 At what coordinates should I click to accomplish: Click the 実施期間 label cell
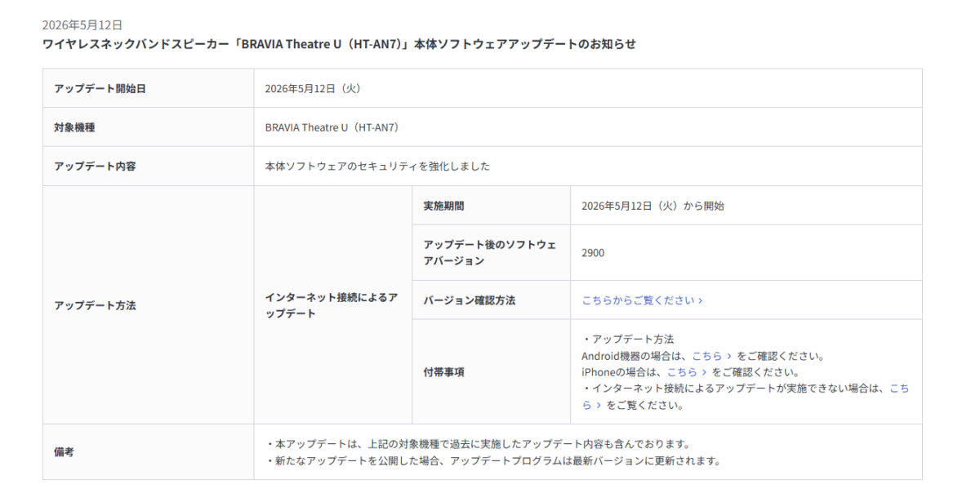point(491,206)
